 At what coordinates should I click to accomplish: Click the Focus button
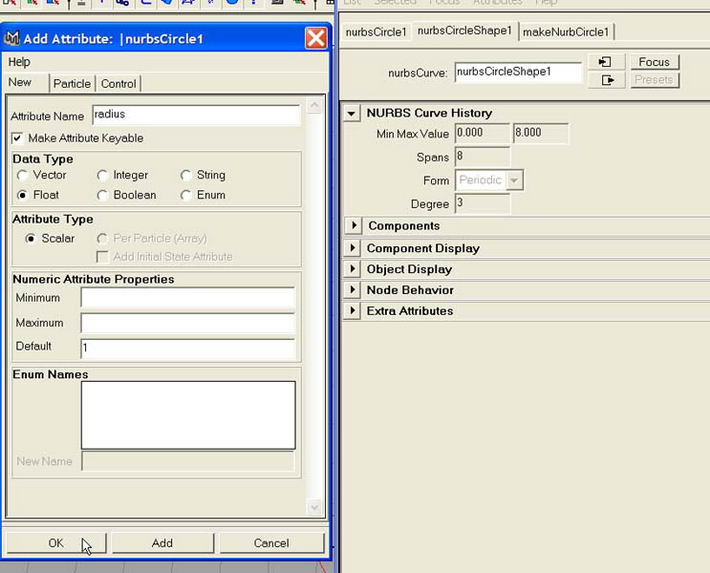pos(654,62)
